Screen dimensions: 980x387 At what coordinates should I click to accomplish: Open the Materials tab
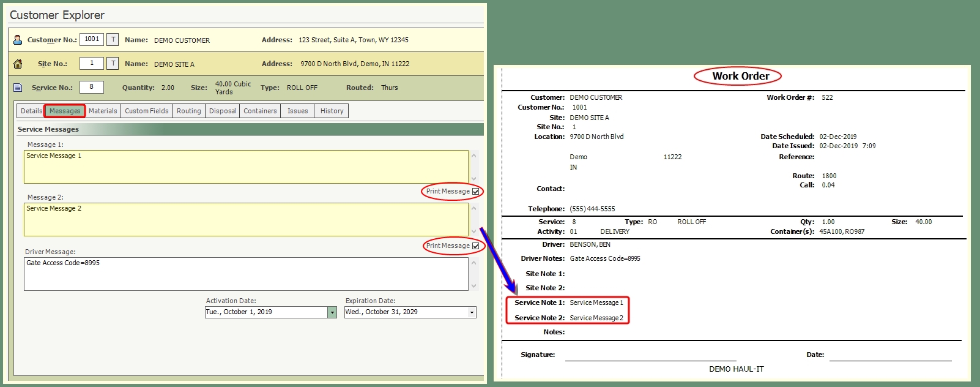[103, 111]
